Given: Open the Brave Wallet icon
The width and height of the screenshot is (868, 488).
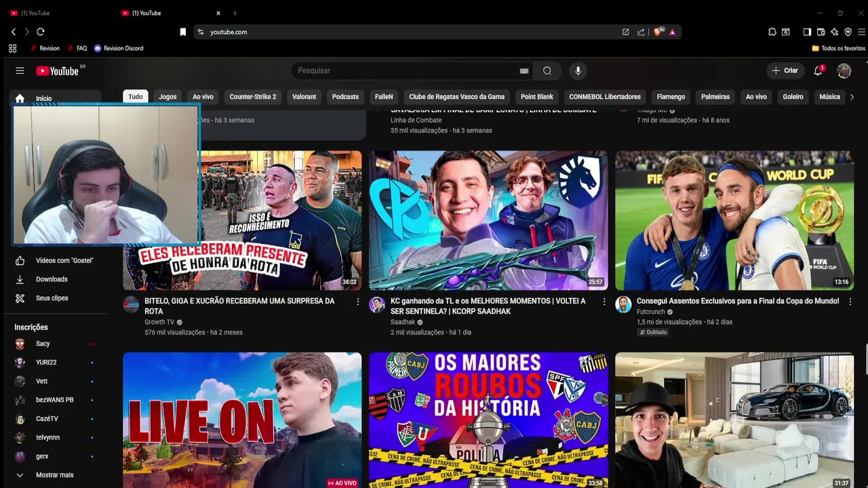Looking at the screenshot, I should 821,32.
